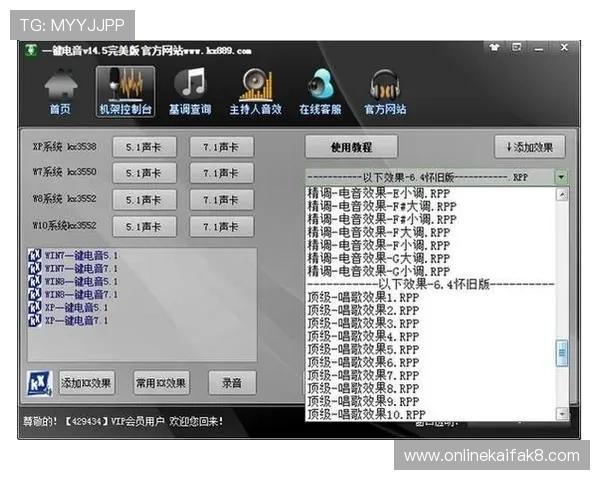Click the dropdown list scroll down arrow
This screenshot has width=600, height=480.
pyautogui.click(x=562, y=414)
